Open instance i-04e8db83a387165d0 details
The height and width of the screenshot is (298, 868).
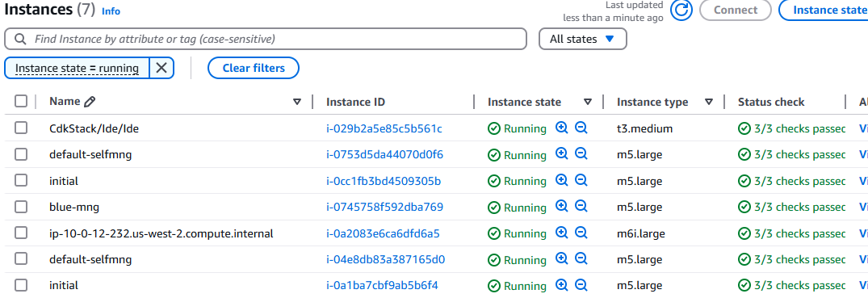(386, 260)
